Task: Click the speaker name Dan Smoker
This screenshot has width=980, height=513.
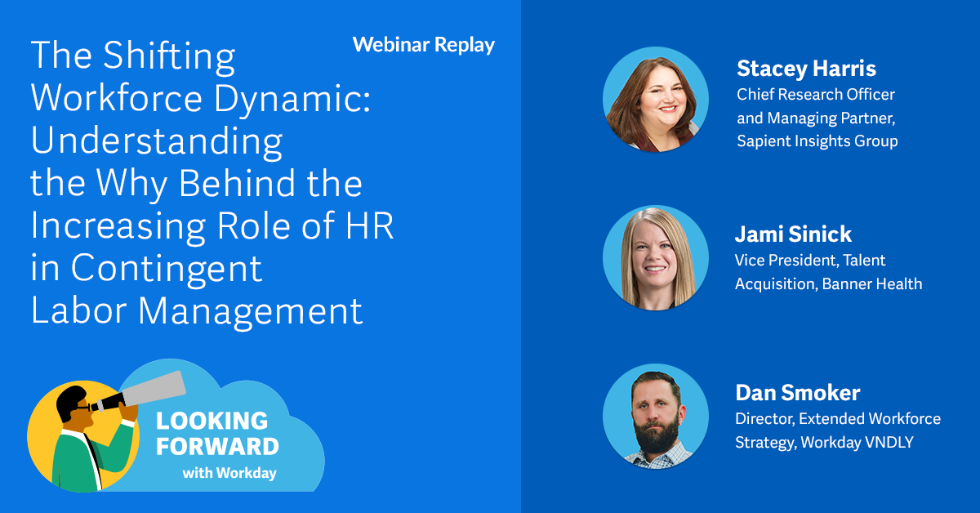Action: tap(798, 392)
